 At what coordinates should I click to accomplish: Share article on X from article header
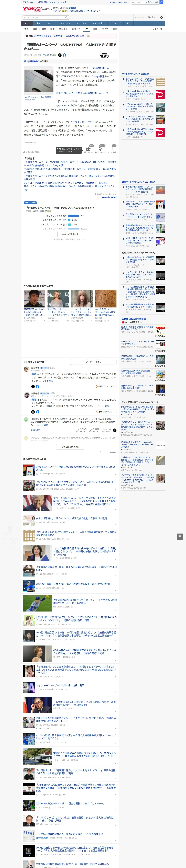tap(60, 55)
